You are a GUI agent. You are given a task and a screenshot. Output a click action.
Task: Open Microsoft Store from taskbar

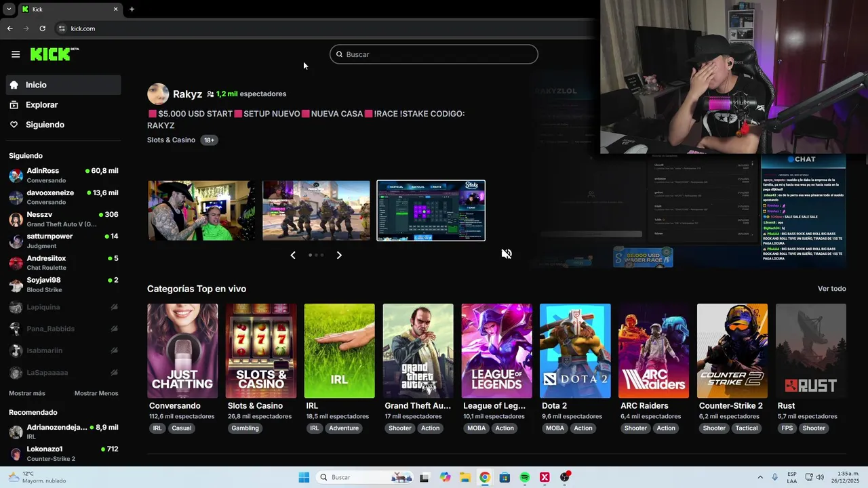coord(505,477)
